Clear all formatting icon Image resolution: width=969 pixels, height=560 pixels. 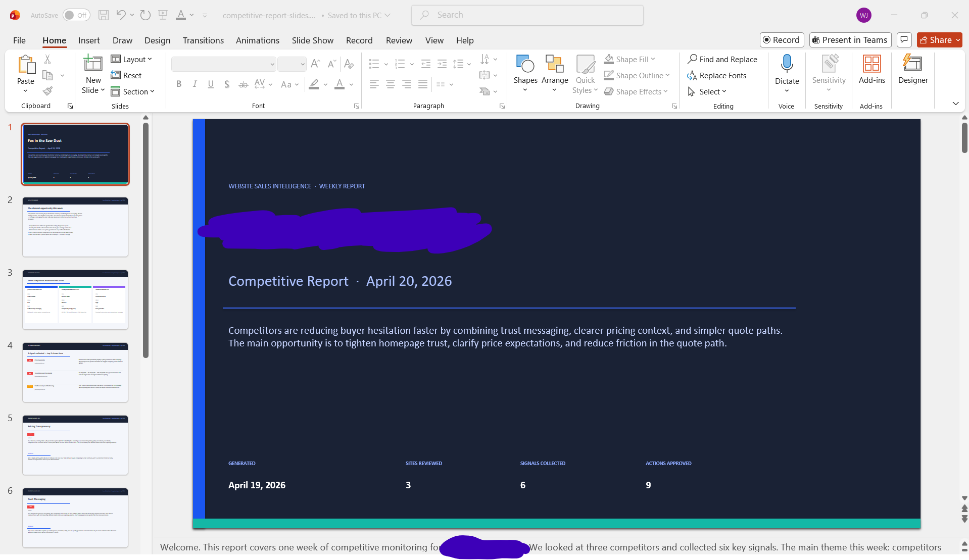coord(349,64)
